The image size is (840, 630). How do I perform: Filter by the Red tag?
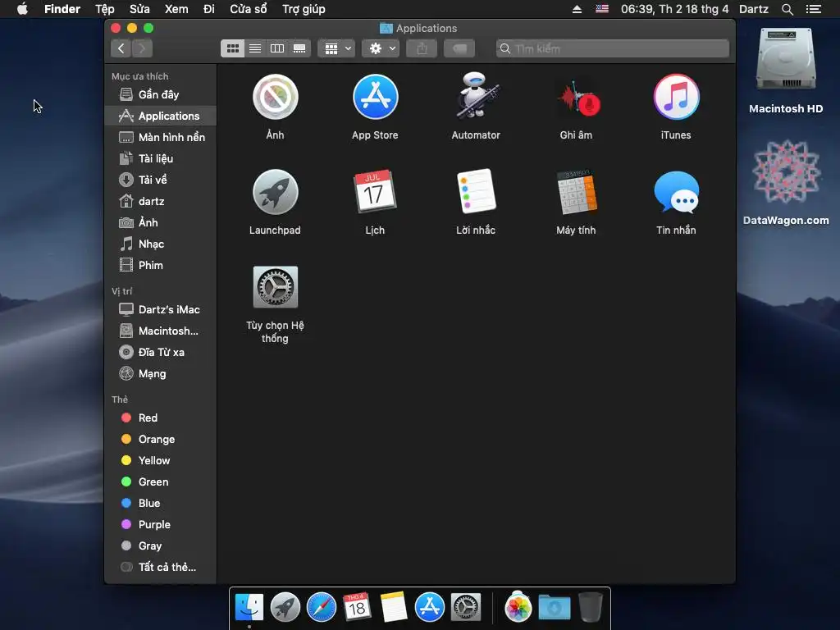coord(161,418)
